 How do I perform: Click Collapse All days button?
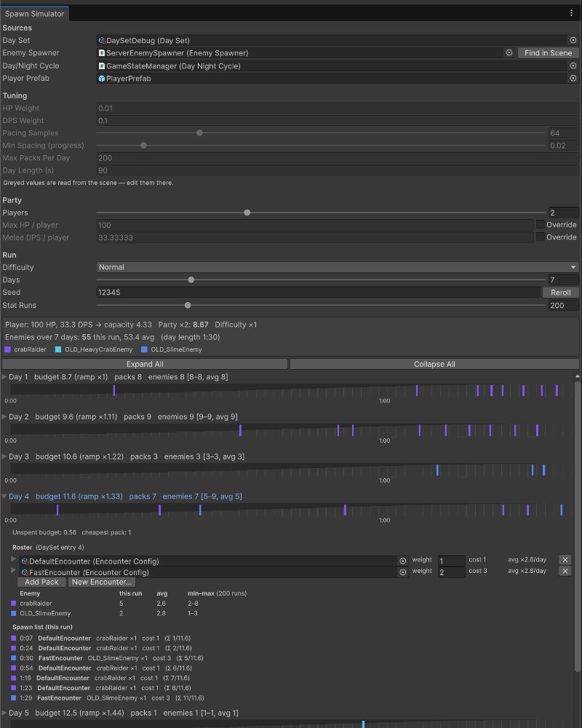click(434, 365)
